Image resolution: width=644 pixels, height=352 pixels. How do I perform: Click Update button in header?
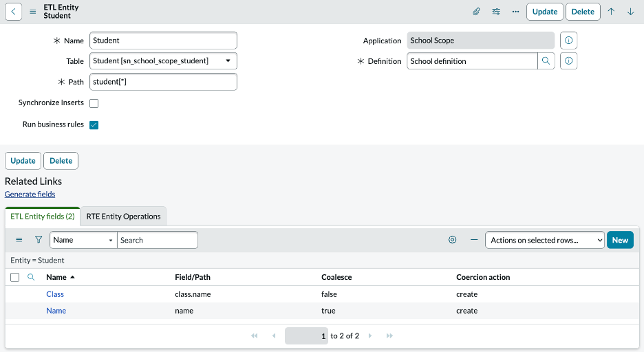point(545,12)
